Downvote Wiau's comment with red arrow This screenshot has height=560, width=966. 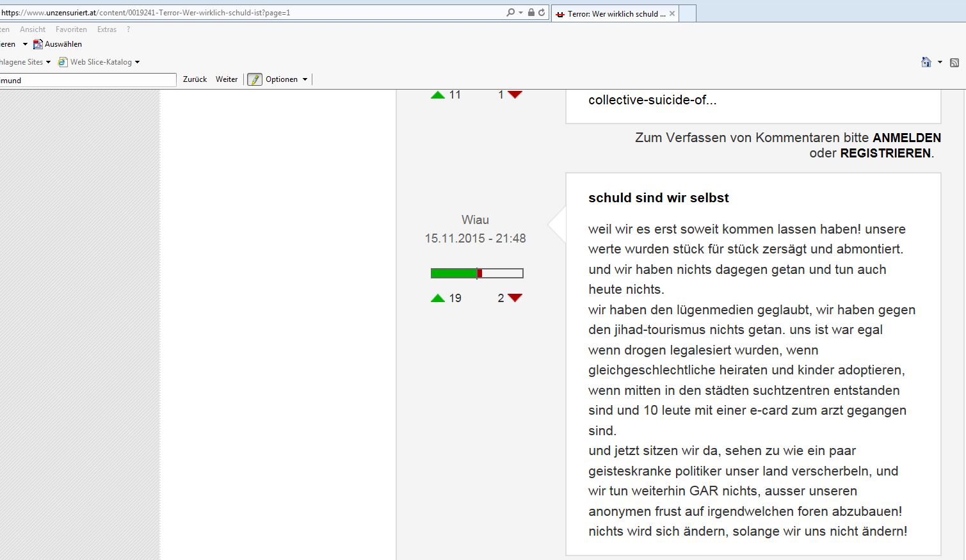click(515, 298)
